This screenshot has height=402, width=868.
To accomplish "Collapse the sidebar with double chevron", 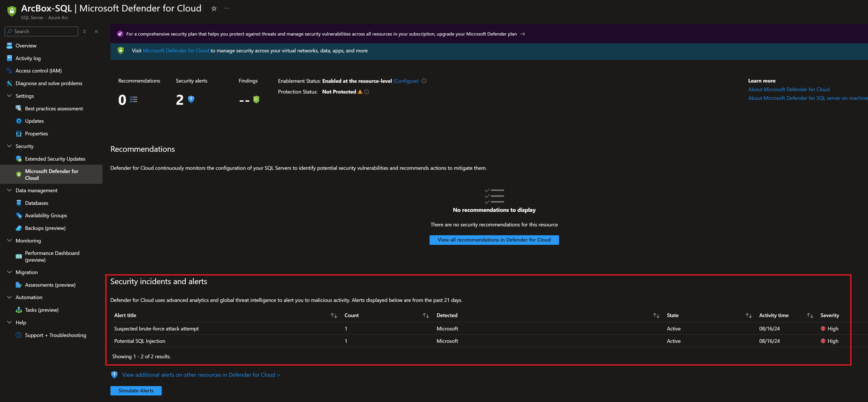I will coord(96,31).
